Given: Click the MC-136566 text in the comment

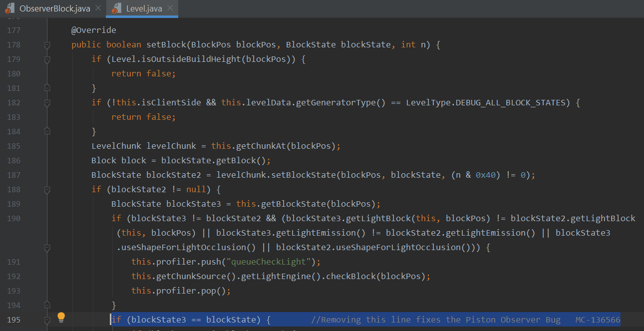Looking at the screenshot, I should point(598,320).
